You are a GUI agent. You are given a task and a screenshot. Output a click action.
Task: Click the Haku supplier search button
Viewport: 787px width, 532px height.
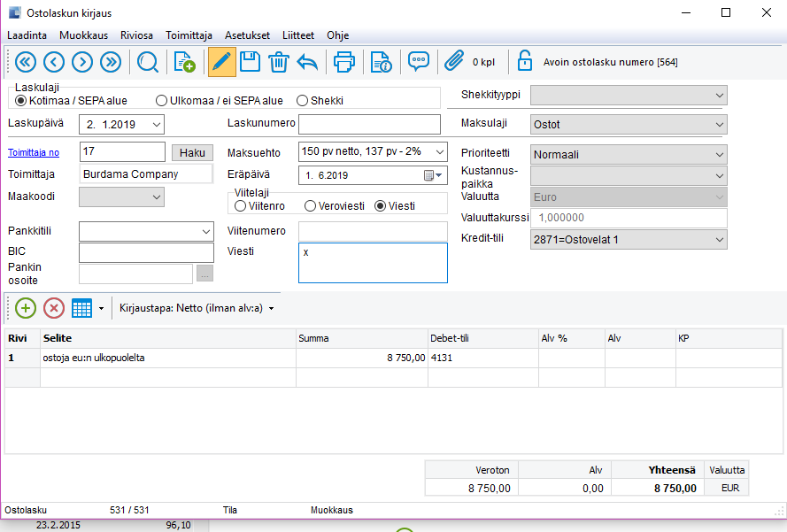tap(192, 152)
